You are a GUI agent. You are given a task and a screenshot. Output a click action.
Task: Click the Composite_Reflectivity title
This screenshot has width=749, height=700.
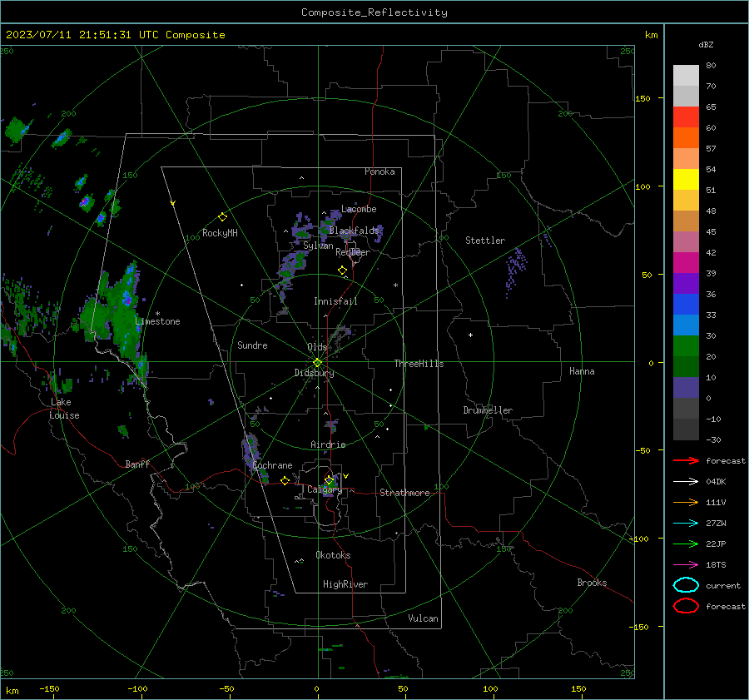374,12
